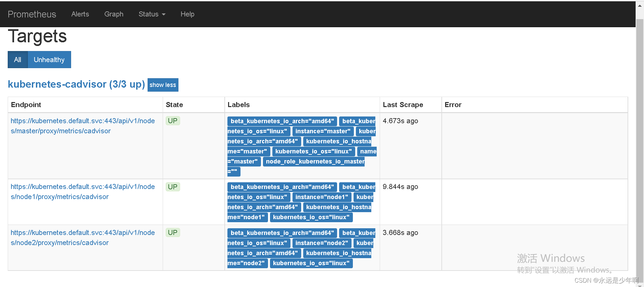
Task: Click the instance="master" label
Action: point(323,131)
